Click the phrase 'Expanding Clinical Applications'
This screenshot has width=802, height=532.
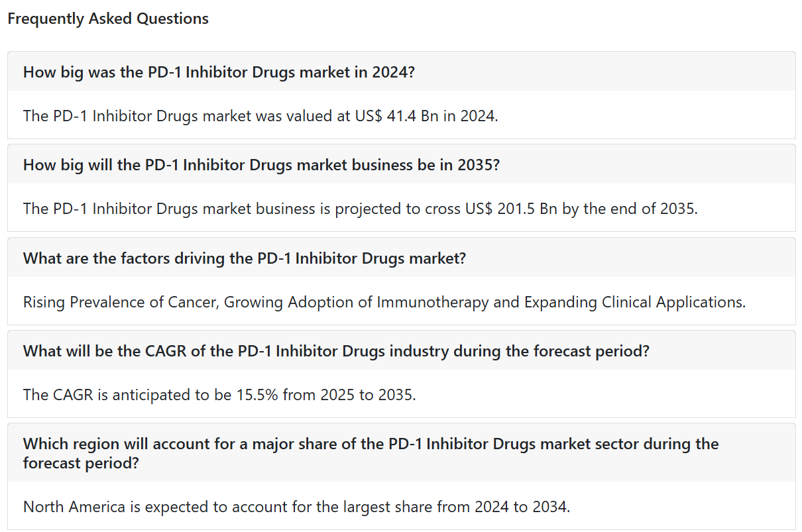633,302
